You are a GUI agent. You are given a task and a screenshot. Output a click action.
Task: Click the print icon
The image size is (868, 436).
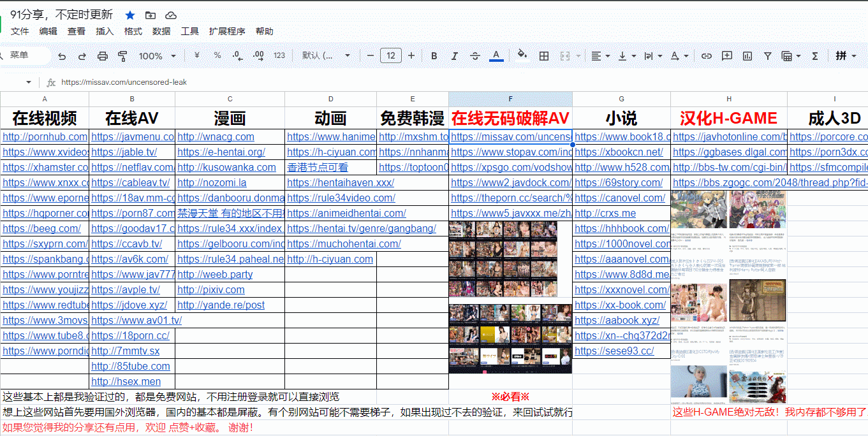pyautogui.click(x=102, y=56)
